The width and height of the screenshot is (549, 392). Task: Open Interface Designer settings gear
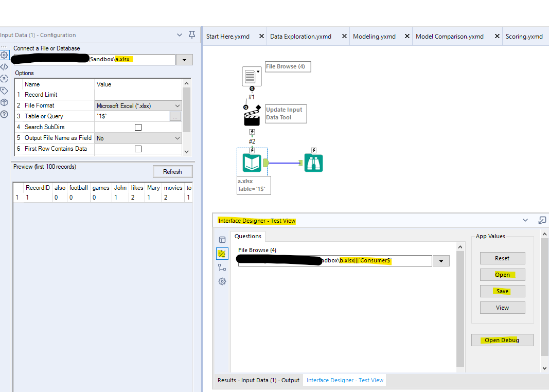coord(222,281)
